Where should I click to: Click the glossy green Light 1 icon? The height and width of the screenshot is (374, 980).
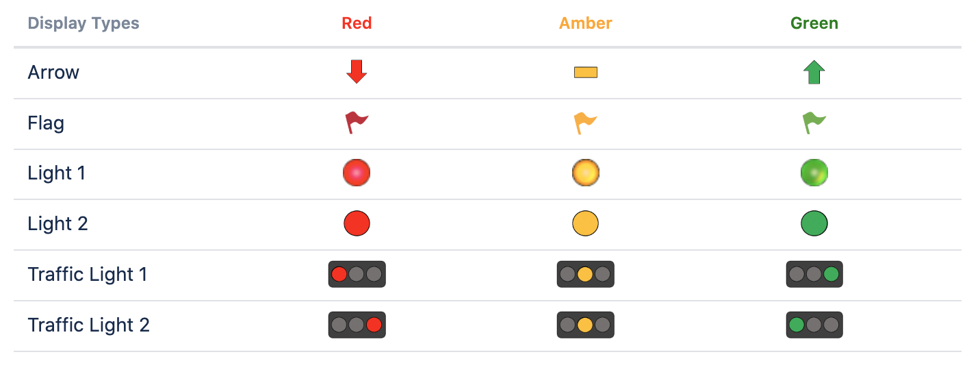point(814,173)
